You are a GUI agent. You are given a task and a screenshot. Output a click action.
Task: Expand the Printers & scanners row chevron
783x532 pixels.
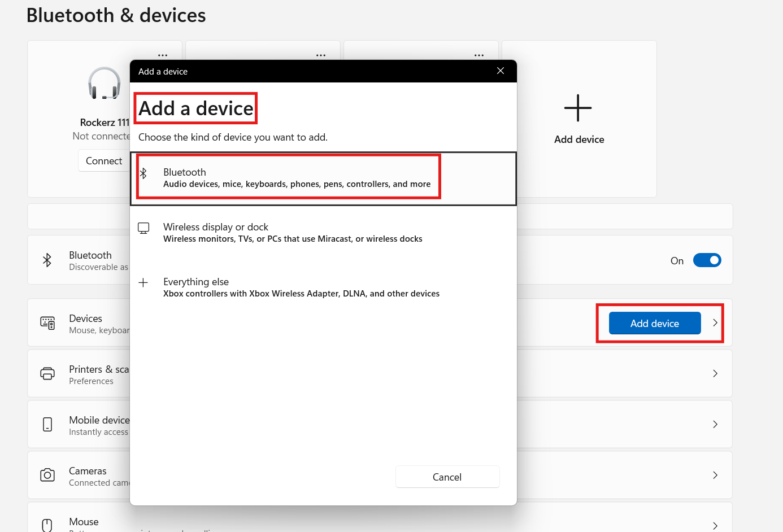(x=715, y=373)
